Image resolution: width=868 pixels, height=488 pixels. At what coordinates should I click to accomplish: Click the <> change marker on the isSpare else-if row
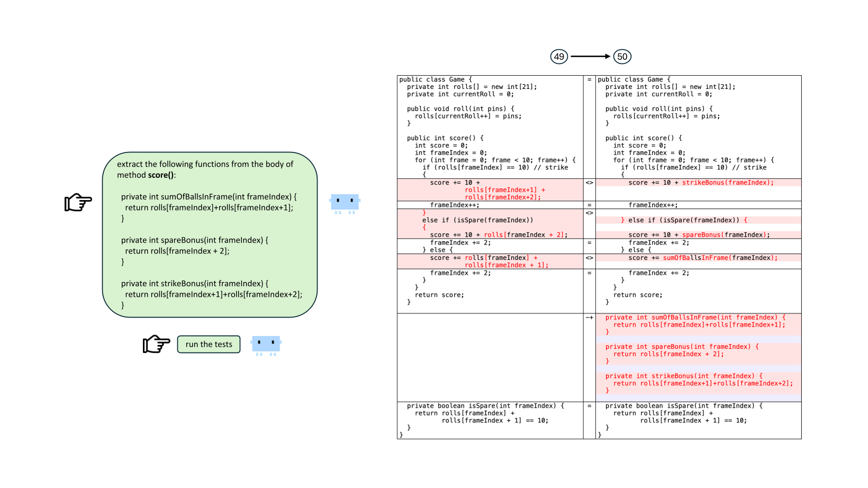(589, 213)
